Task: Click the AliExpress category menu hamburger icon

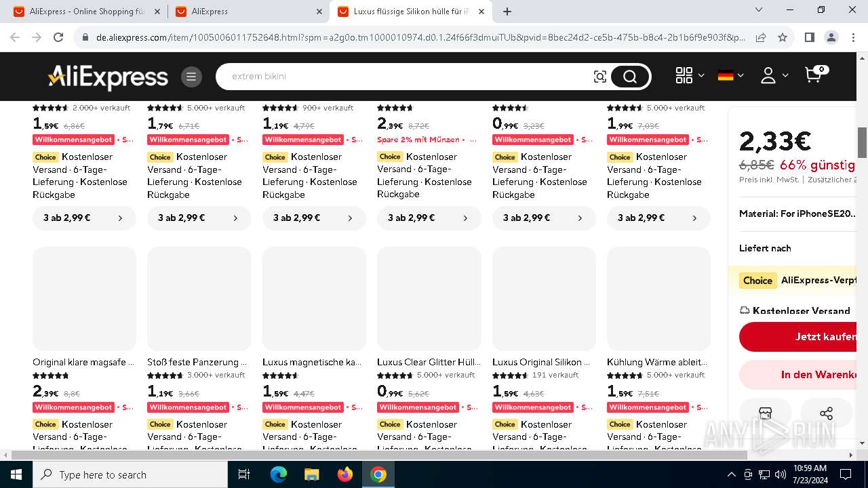Action: click(x=191, y=77)
